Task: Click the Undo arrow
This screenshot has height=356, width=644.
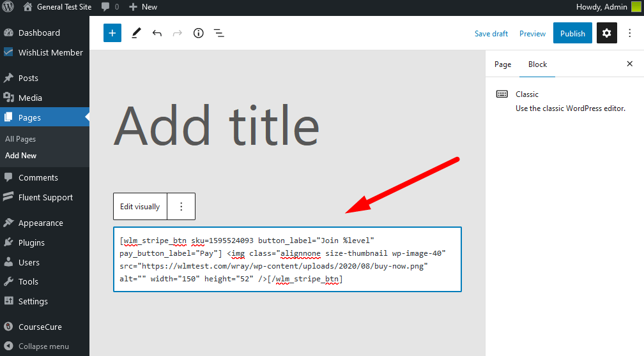Action: coord(157,33)
